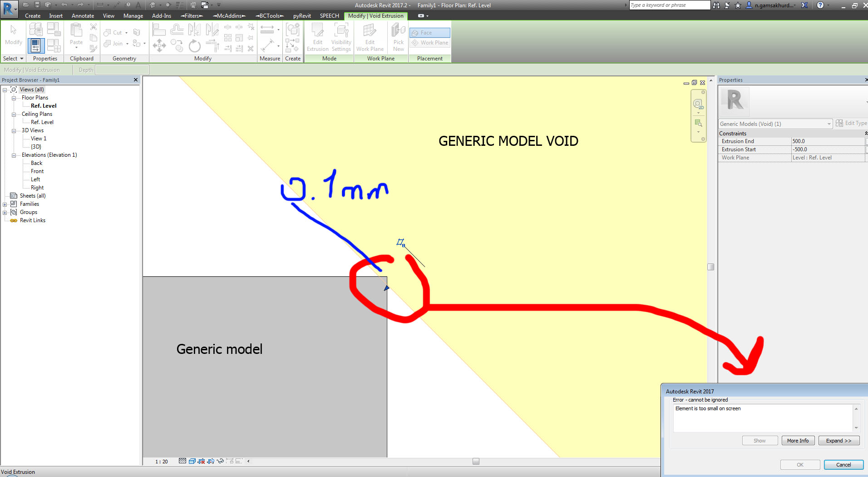Expand the Groups tree node
This screenshot has width=868, height=477.
click(x=5, y=213)
